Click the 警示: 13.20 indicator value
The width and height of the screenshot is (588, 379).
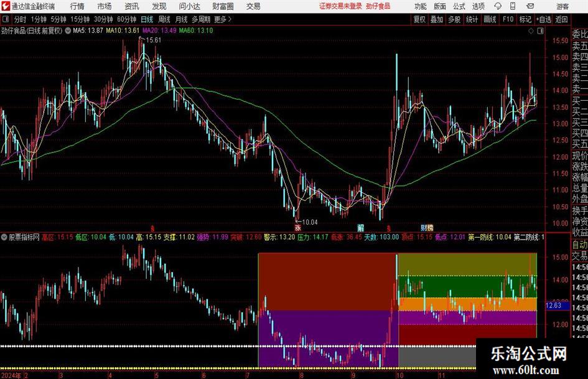tap(279, 237)
